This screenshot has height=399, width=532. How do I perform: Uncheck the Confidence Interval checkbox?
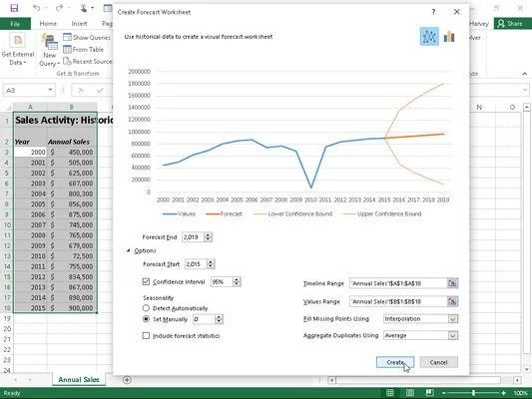pos(146,281)
